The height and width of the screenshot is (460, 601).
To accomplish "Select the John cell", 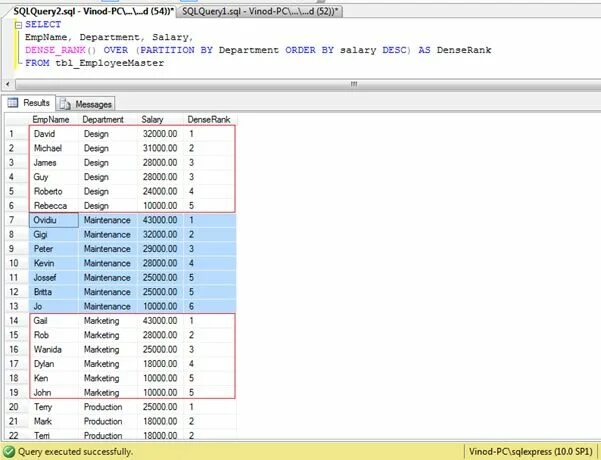I will coord(54,393).
